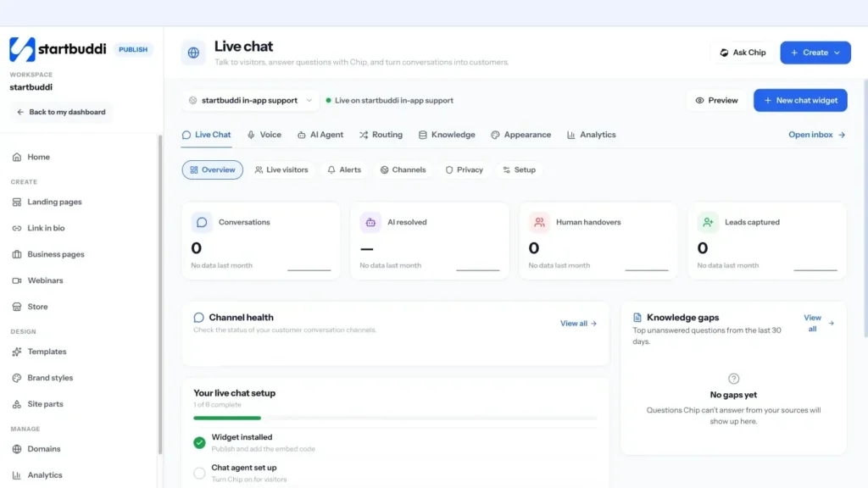Click the sidebar scrollbar
Viewport: 868px width, 488px height.
click(x=160, y=294)
